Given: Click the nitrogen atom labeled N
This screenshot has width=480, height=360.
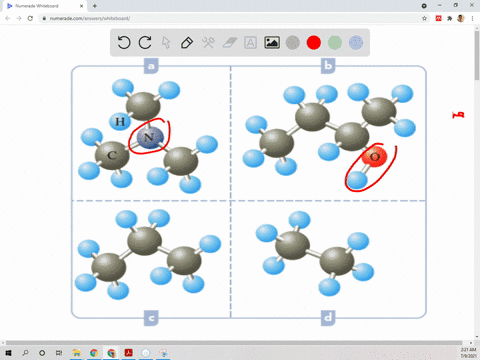Looking at the screenshot, I should (x=150, y=137).
